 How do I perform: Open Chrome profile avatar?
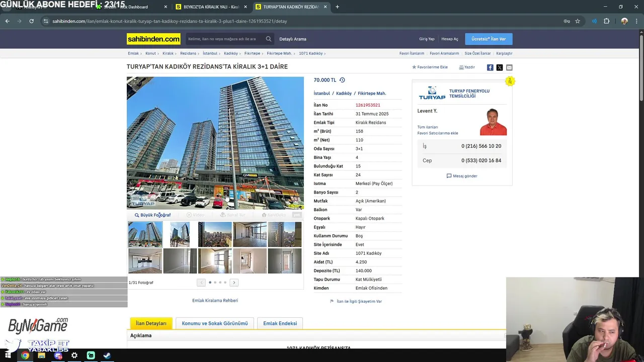point(624,21)
